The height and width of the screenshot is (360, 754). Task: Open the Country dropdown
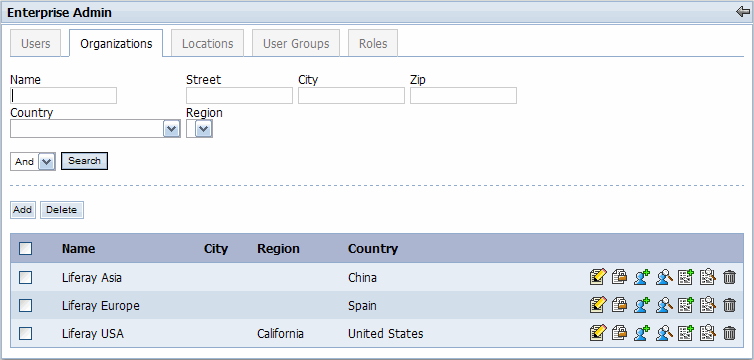[x=95, y=129]
